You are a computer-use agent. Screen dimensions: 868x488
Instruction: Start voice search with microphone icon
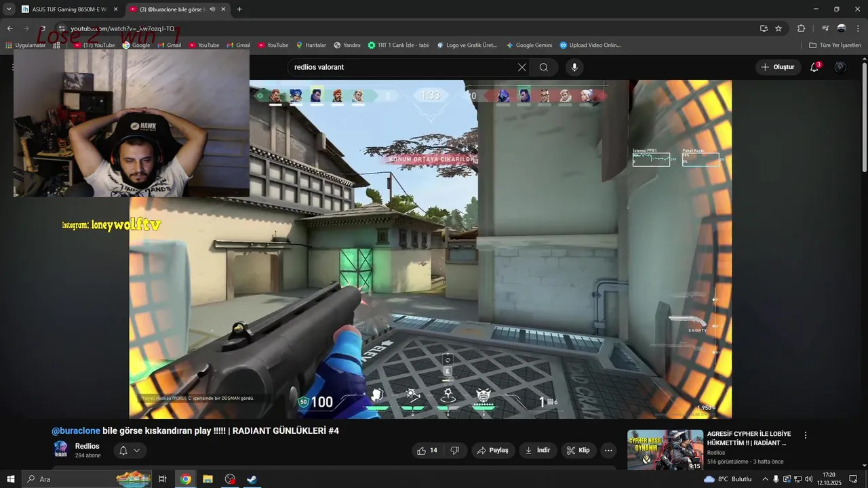click(574, 67)
